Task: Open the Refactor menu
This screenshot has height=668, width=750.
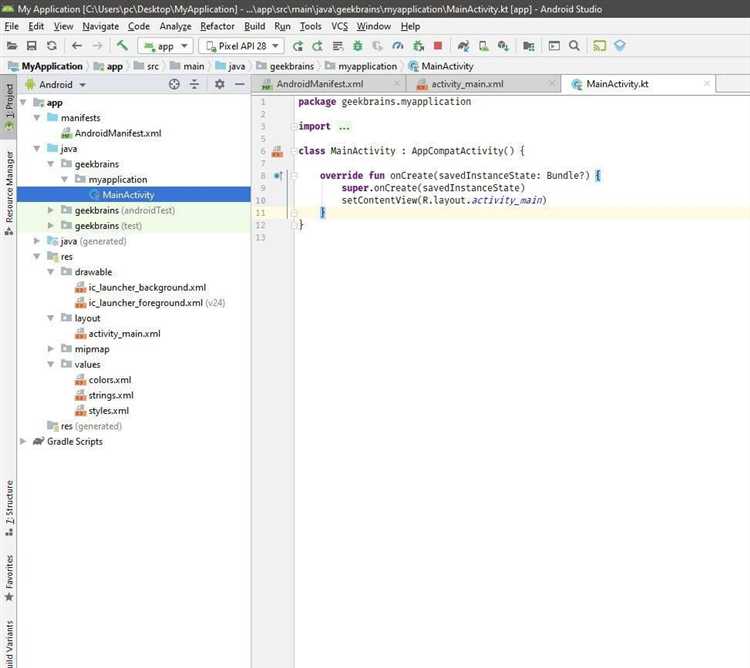Action: coord(217,26)
